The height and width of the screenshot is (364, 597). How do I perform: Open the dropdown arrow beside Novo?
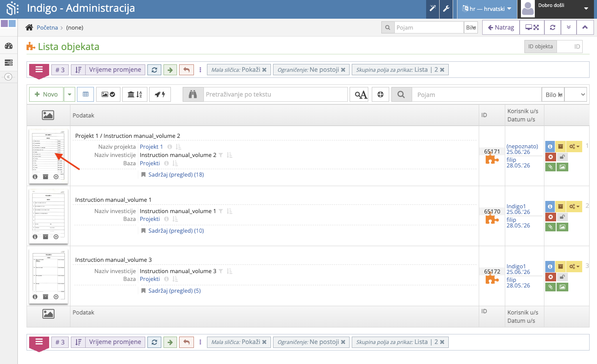coord(70,94)
